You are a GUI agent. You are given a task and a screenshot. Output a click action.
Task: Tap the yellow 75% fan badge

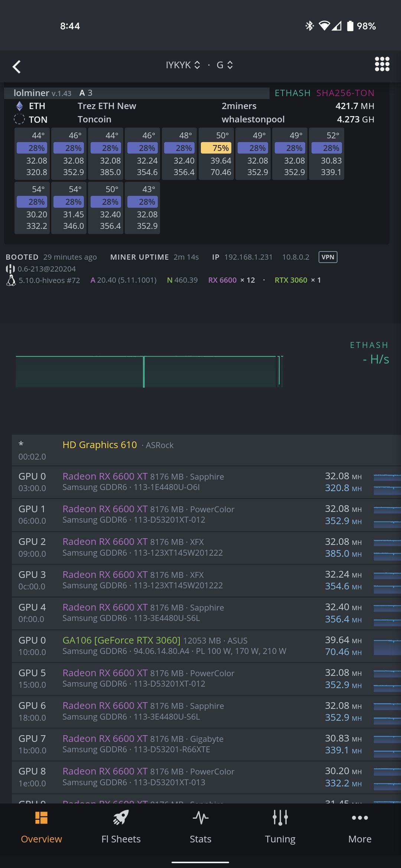click(216, 148)
